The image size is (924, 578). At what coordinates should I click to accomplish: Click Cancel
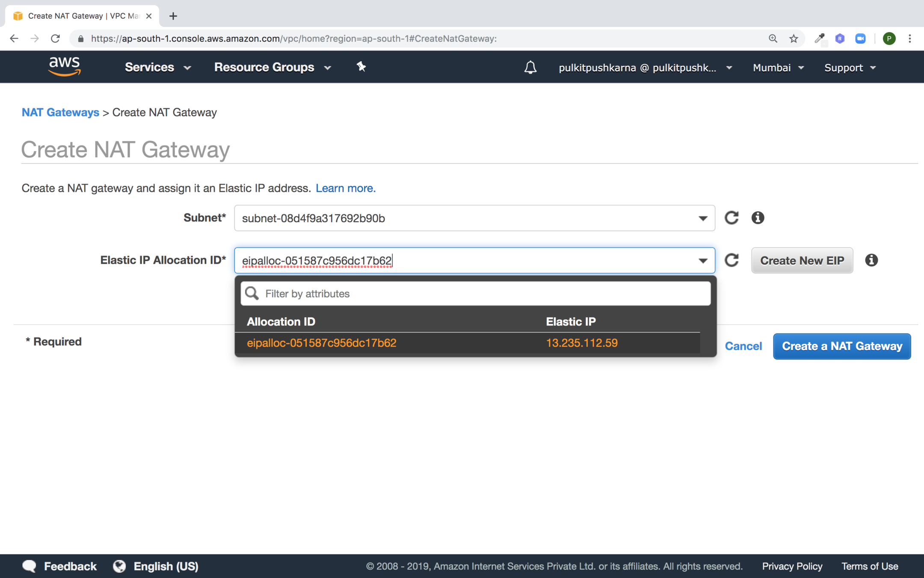[743, 346]
